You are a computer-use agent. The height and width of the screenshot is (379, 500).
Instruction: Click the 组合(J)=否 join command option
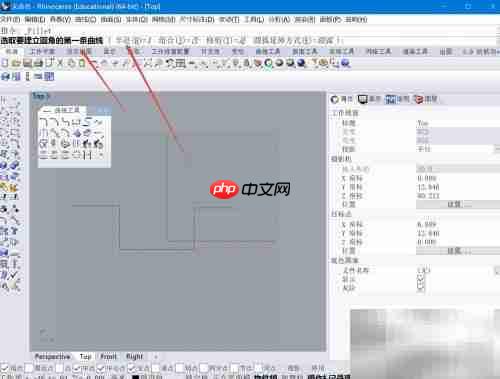pyautogui.click(x=179, y=41)
